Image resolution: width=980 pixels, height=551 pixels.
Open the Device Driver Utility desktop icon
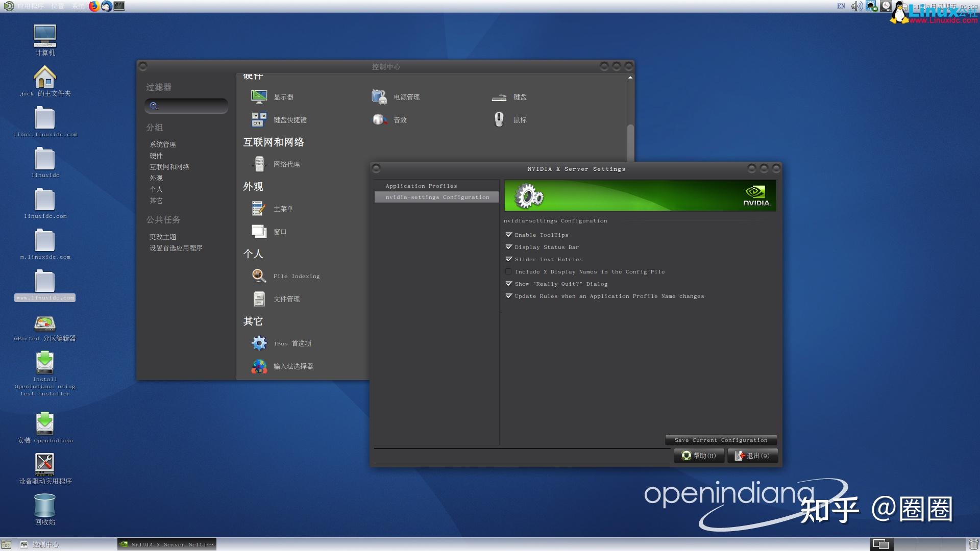point(45,463)
